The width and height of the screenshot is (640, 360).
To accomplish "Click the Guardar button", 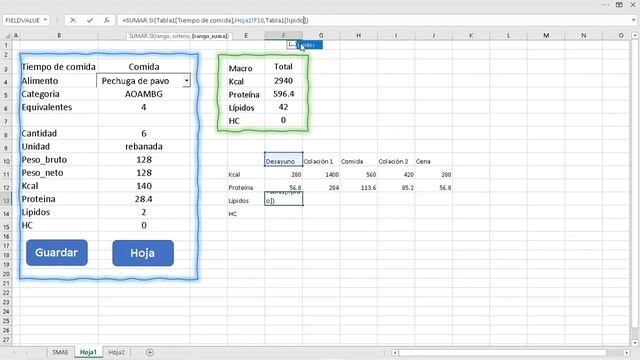I will (x=57, y=253).
